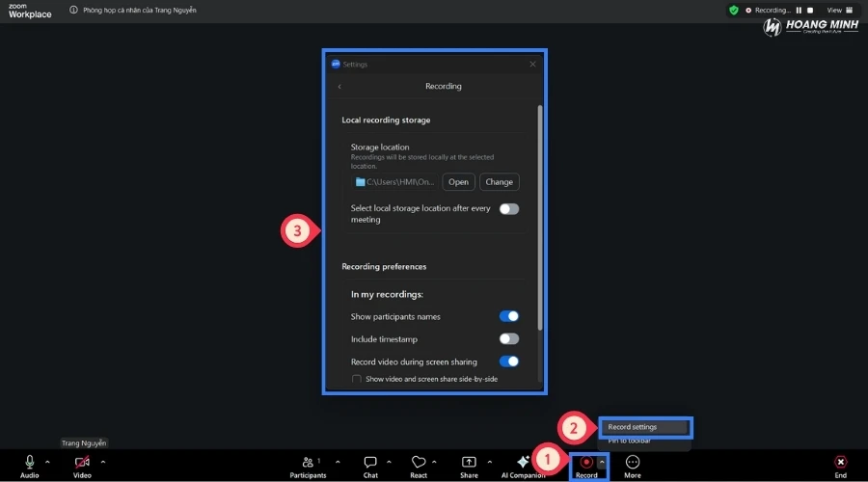Viewport: 868px width, 482px height.
Task: Turn on Select local storage location after every meeting
Action: [508, 209]
